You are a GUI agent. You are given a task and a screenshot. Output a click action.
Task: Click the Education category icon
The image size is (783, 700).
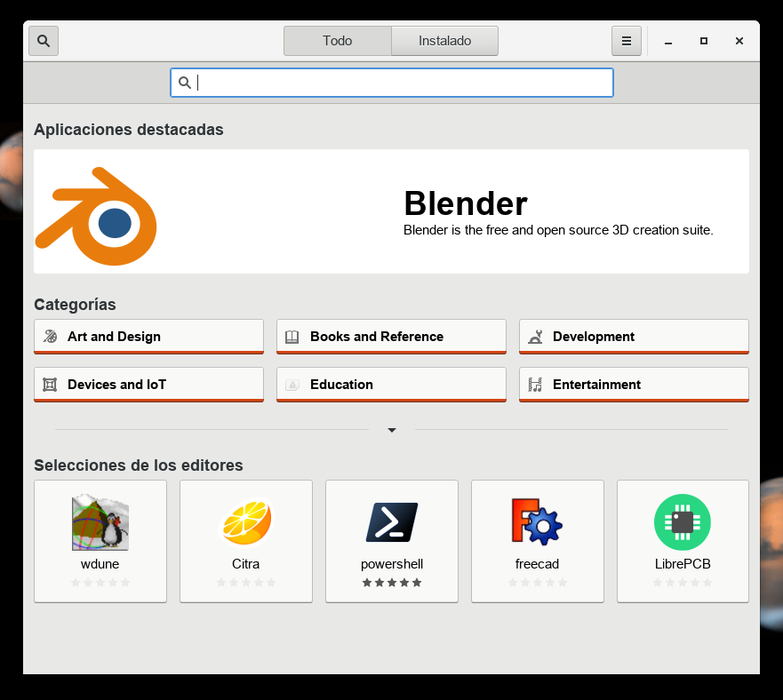292,385
